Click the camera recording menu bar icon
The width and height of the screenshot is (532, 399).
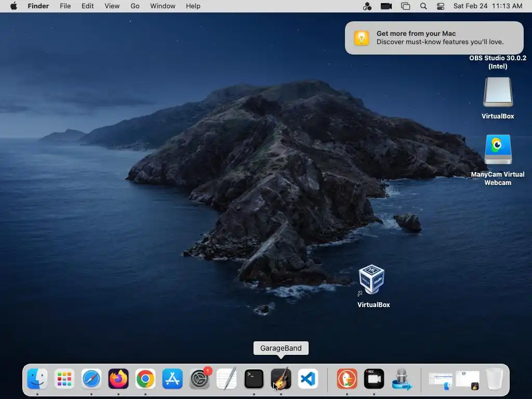(x=386, y=6)
